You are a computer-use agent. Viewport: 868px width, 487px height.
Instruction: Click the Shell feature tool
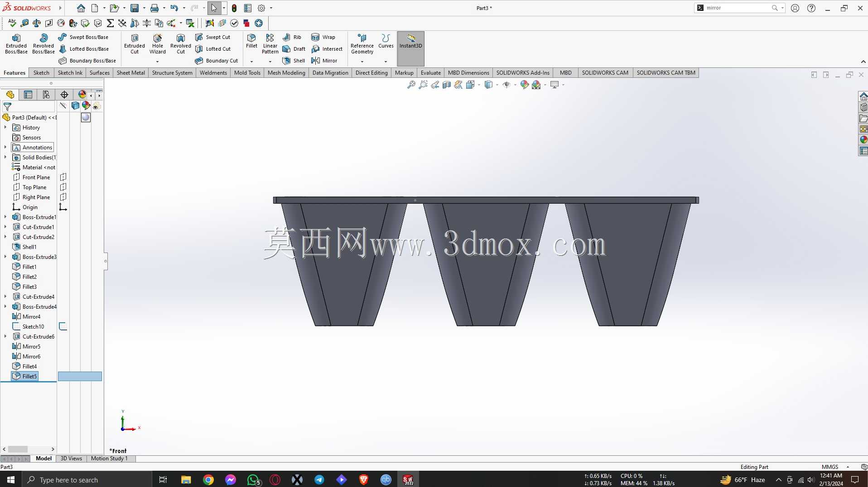[294, 61]
